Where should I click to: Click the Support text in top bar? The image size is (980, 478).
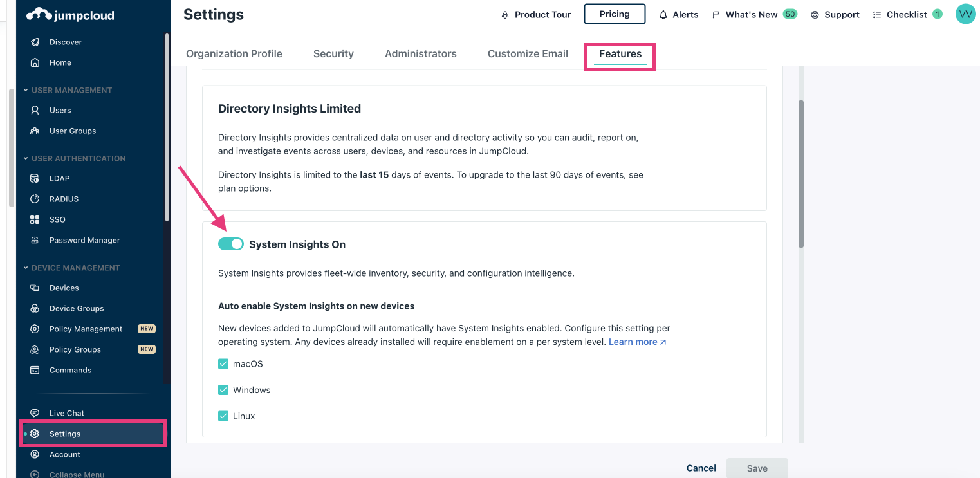[x=842, y=15]
